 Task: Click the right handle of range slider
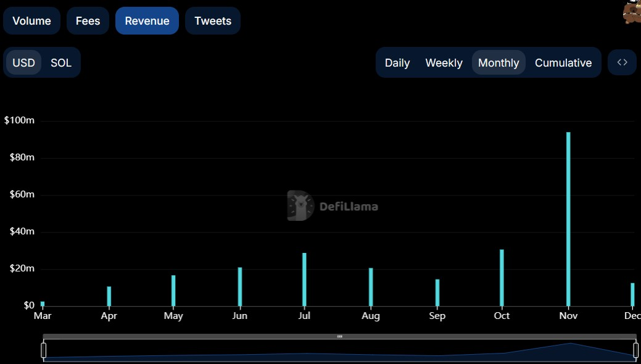click(x=635, y=350)
